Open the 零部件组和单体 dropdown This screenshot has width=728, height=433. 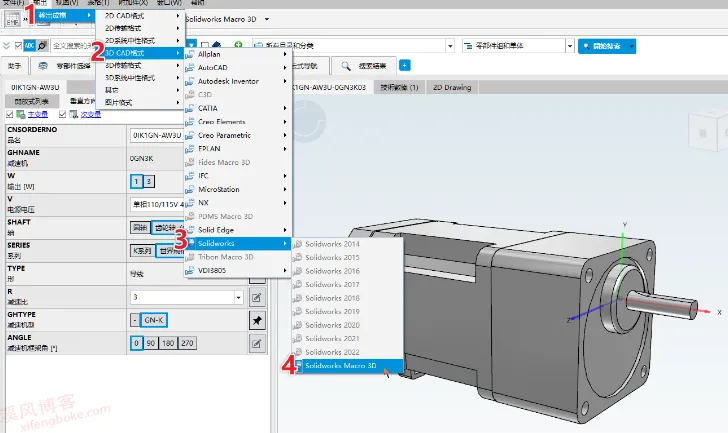pos(570,46)
